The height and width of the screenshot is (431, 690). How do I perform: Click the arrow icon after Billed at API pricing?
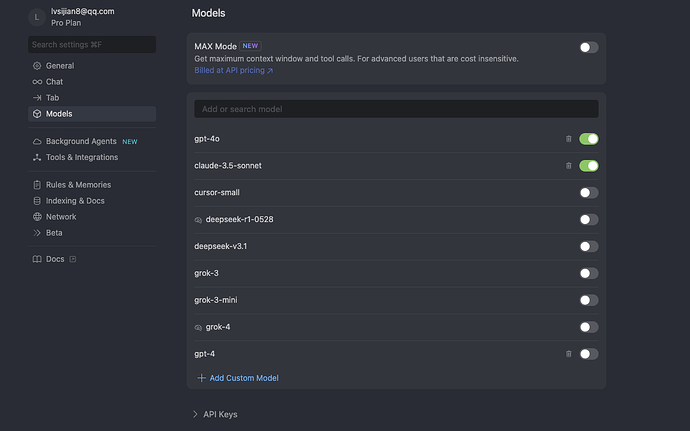click(270, 70)
